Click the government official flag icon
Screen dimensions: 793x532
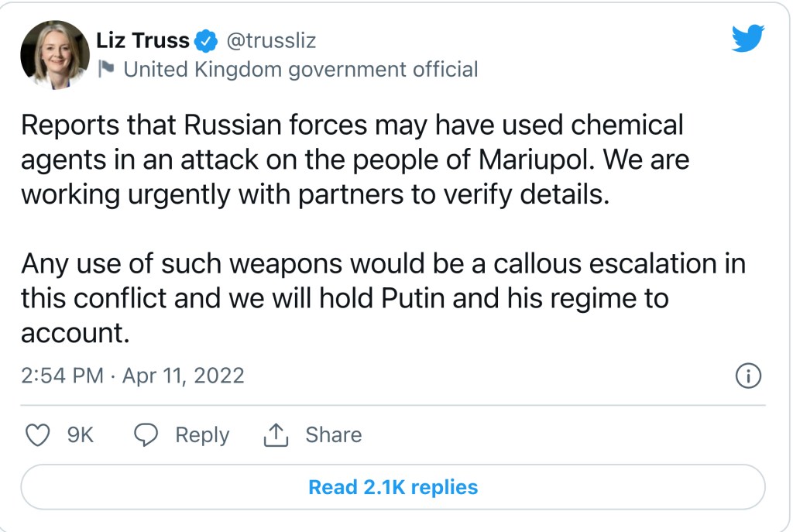point(107,70)
